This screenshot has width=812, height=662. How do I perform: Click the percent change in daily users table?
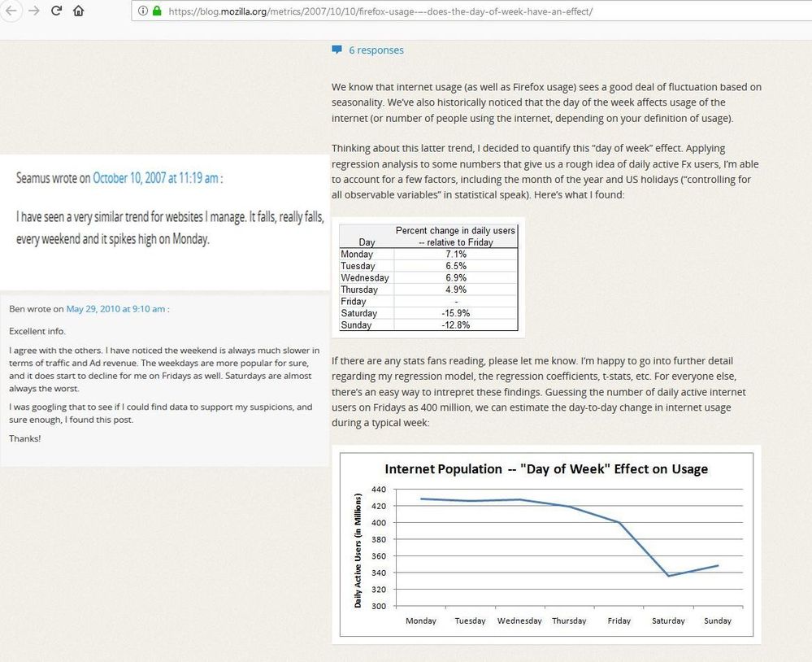point(428,277)
